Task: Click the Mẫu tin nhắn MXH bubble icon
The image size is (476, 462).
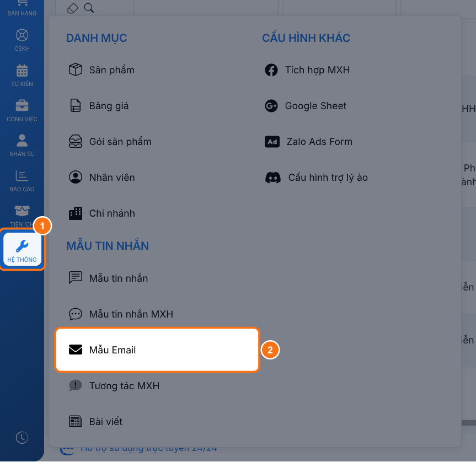Action: tap(75, 314)
